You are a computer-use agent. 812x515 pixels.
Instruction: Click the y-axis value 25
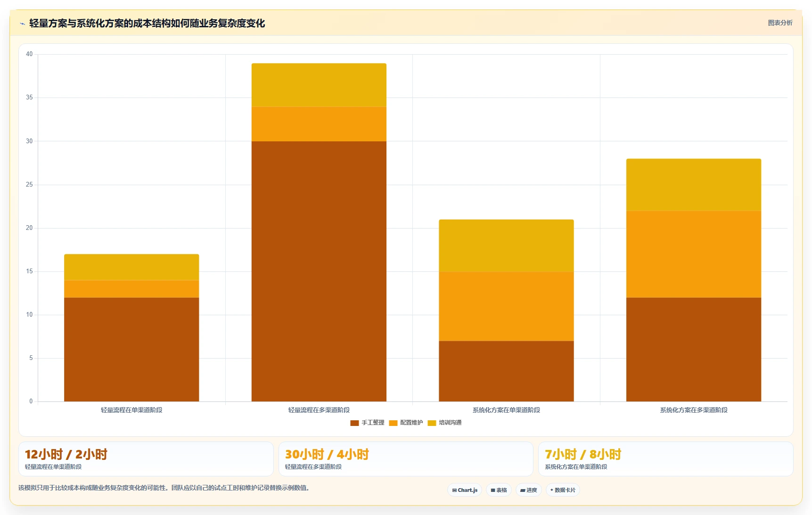pos(29,185)
